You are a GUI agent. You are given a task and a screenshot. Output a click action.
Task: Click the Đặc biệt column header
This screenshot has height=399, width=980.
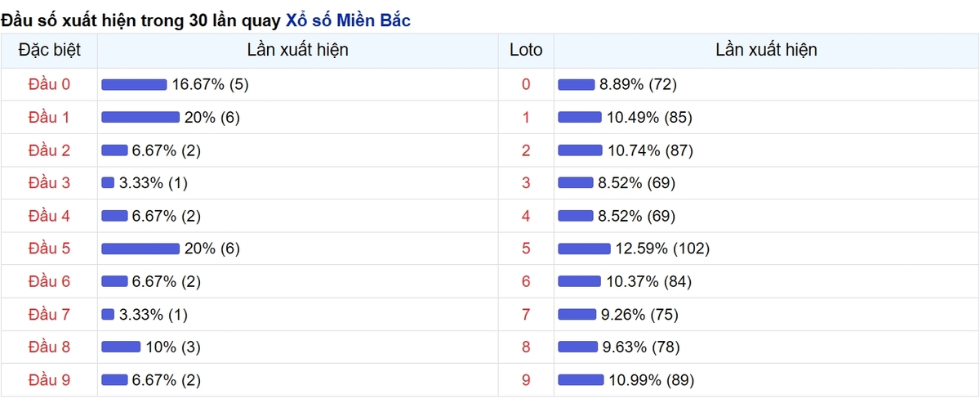click(49, 50)
